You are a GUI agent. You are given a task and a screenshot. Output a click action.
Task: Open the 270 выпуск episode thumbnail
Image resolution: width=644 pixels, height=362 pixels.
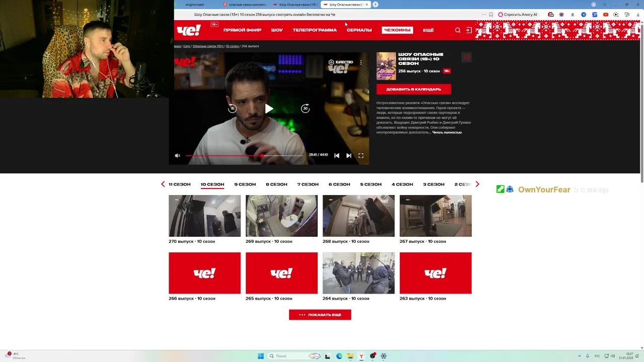point(204,216)
